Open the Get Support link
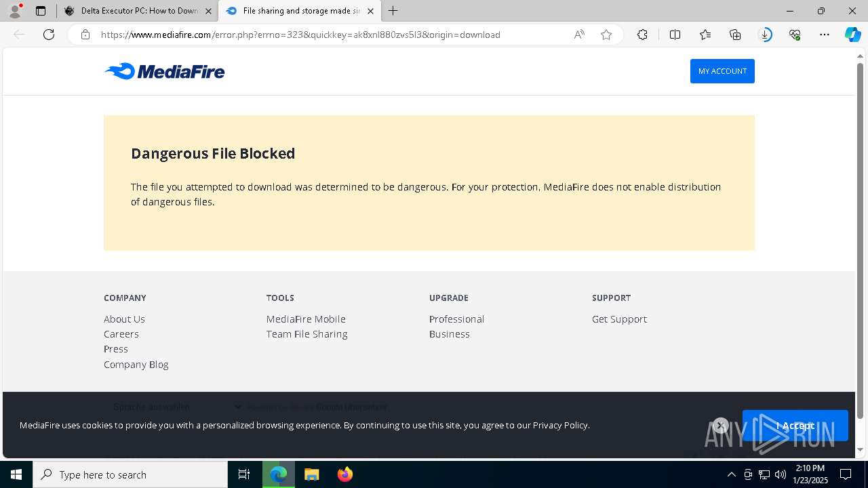The width and height of the screenshot is (868, 488). coord(619,319)
